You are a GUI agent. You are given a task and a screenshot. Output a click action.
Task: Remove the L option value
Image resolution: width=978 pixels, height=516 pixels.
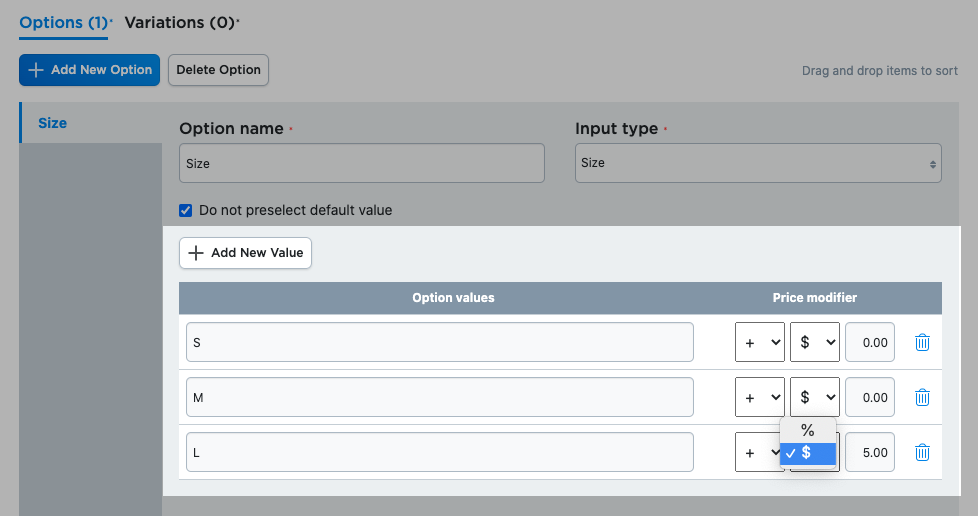(x=922, y=453)
